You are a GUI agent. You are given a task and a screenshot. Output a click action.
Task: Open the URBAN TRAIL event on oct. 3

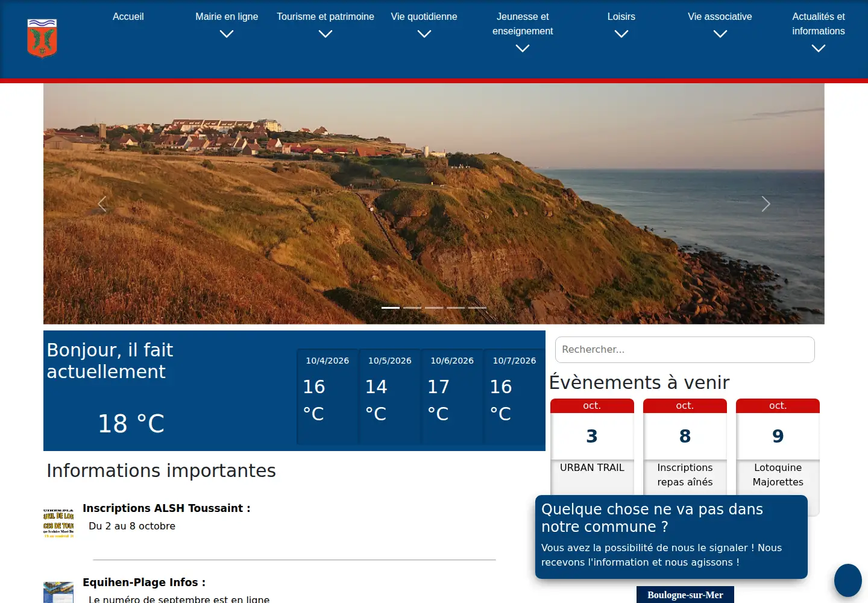tap(592, 446)
